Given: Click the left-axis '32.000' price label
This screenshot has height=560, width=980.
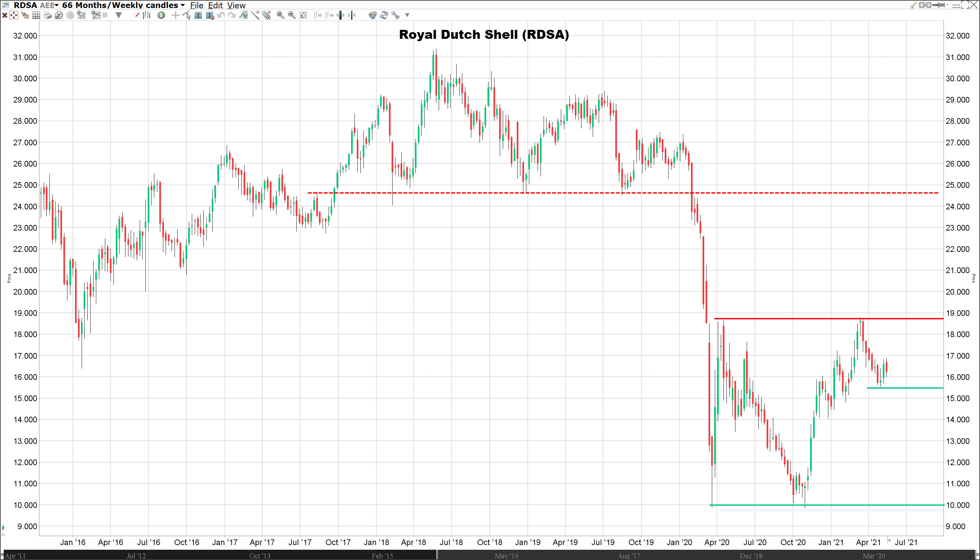Looking at the screenshot, I should [x=25, y=36].
